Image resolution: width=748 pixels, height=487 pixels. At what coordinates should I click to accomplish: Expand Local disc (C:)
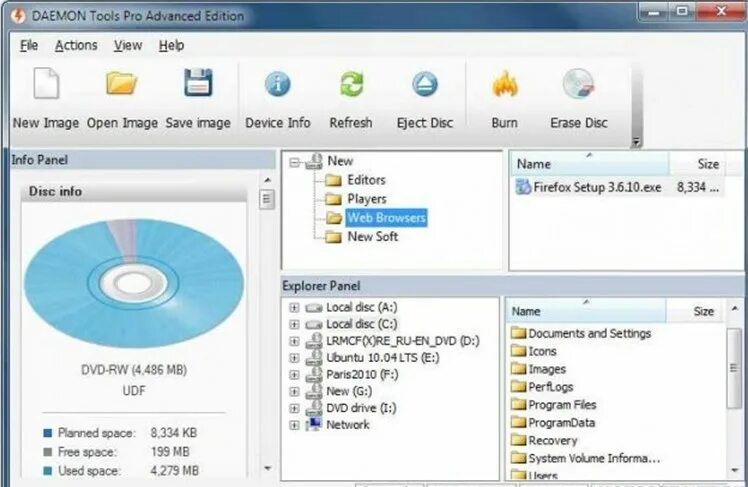(294, 324)
